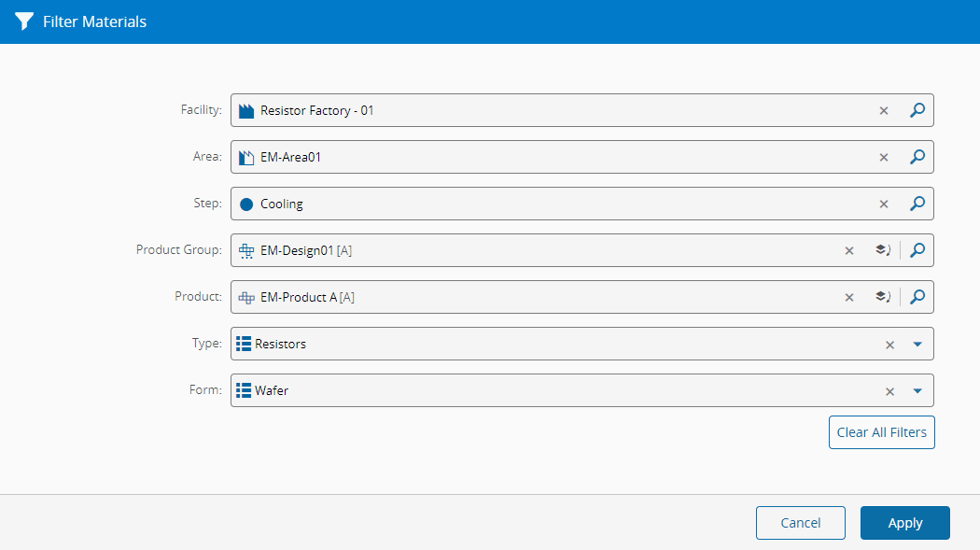Expand the Form dropdown arrow

point(917,390)
